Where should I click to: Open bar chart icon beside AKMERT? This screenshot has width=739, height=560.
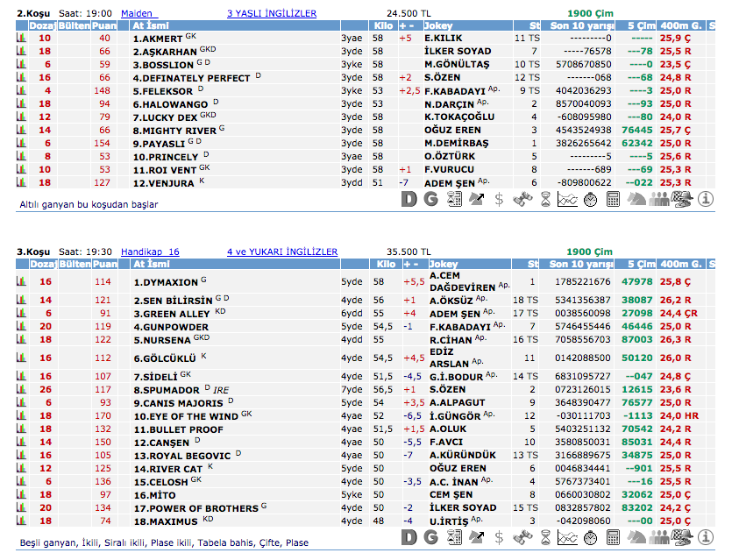[21, 39]
